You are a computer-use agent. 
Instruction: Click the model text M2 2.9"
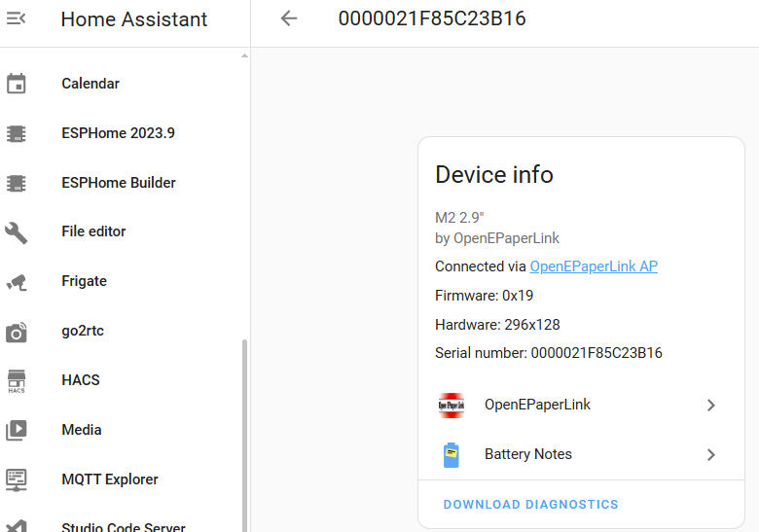(x=459, y=218)
